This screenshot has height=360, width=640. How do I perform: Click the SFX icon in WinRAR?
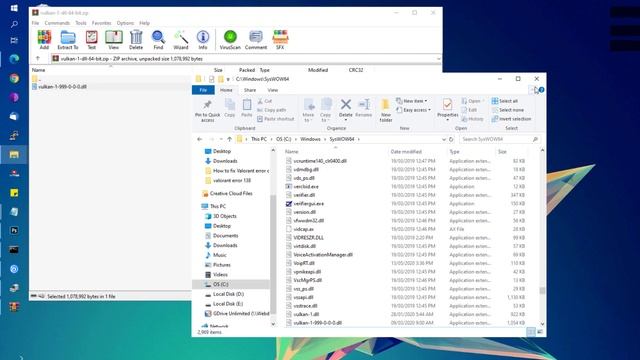click(x=280, y=40)
